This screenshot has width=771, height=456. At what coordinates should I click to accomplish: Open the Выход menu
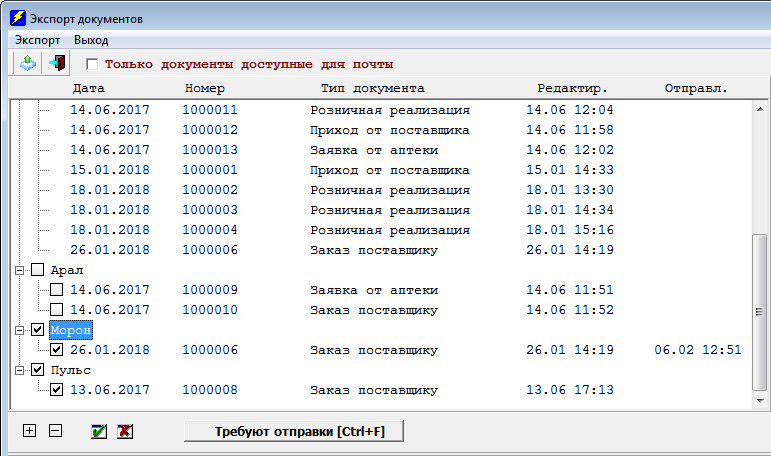click(x=91, y=40)
